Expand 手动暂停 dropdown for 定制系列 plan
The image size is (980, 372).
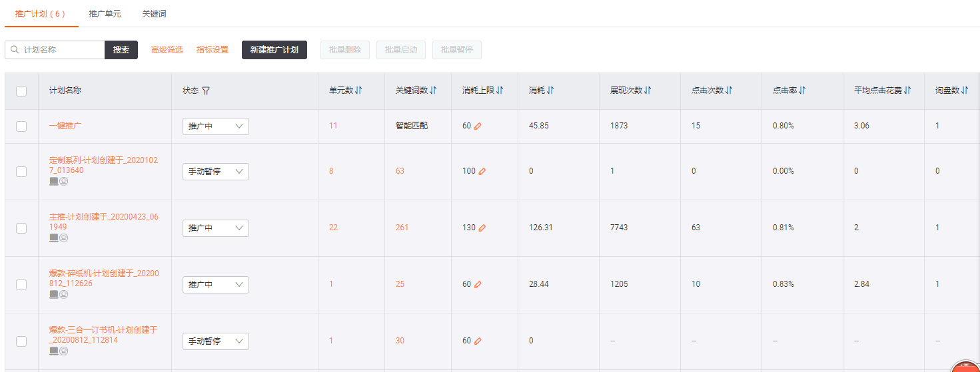coord(215,172)
